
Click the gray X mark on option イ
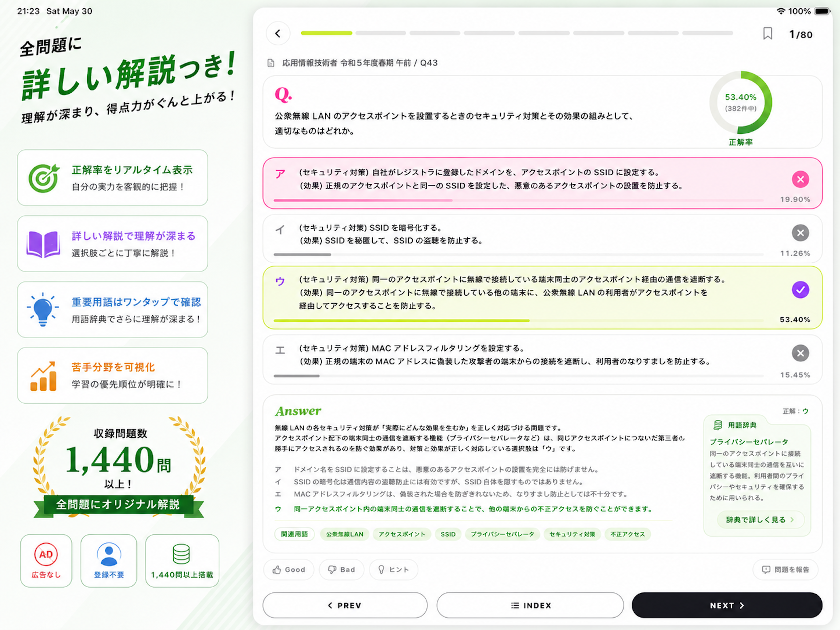[x=800, y=233]
